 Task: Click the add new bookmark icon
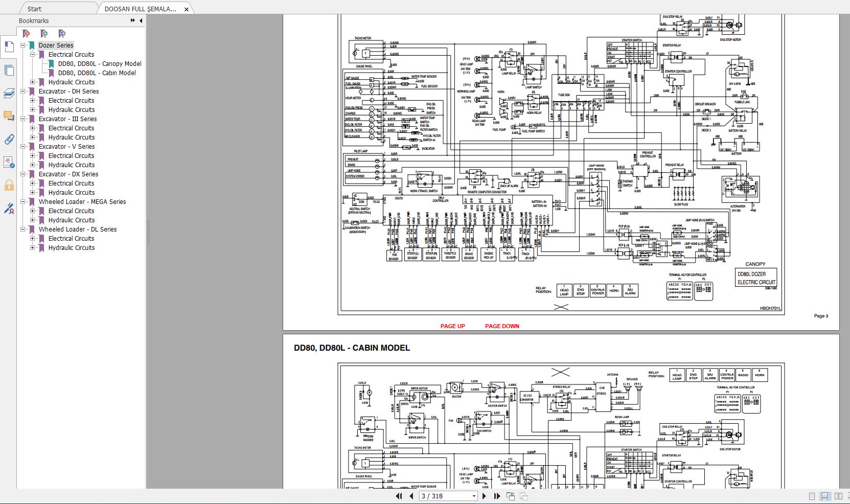(x=43, y=34)
